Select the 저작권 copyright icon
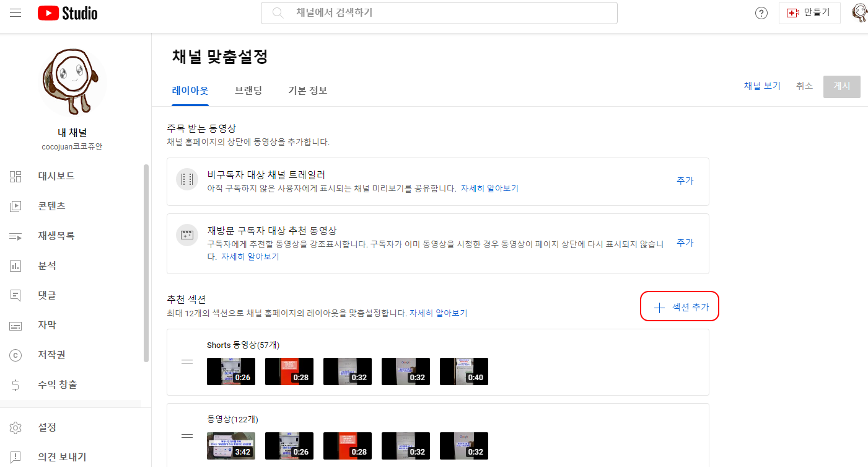Screen dimensions: 868x467 point(16,355)
